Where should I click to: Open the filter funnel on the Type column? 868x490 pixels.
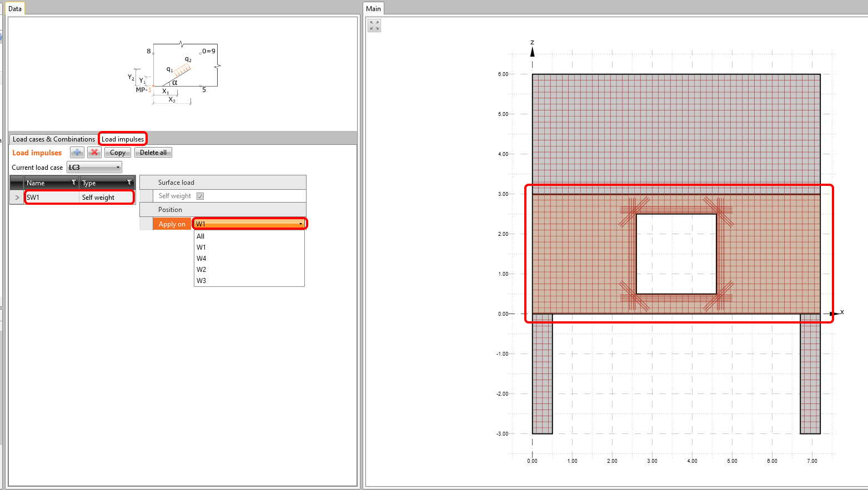pyautogui.click(x=129, y=183)
